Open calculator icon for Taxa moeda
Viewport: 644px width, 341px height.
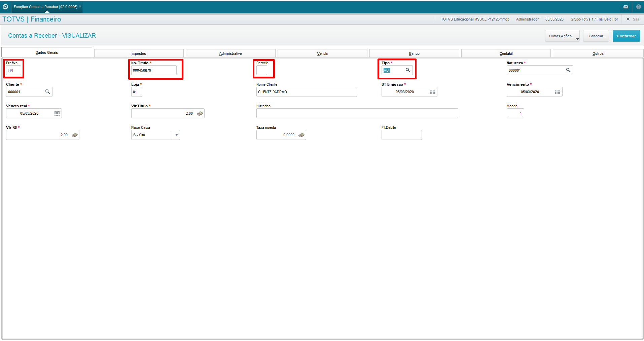[301, 135]
